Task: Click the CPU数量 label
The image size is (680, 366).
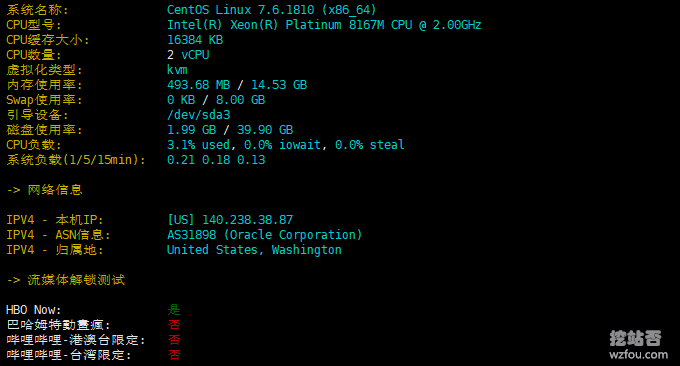Action: pos(34,55)
